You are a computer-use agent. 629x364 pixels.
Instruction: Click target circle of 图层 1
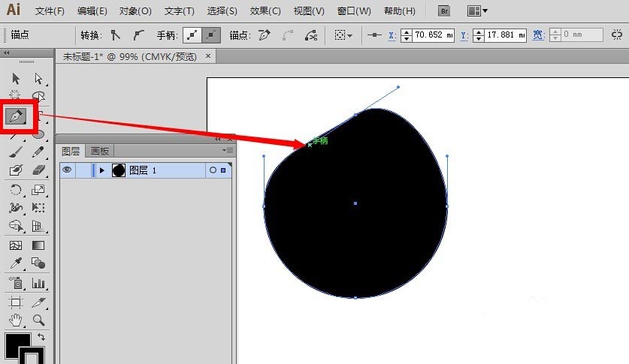[213, 170]
